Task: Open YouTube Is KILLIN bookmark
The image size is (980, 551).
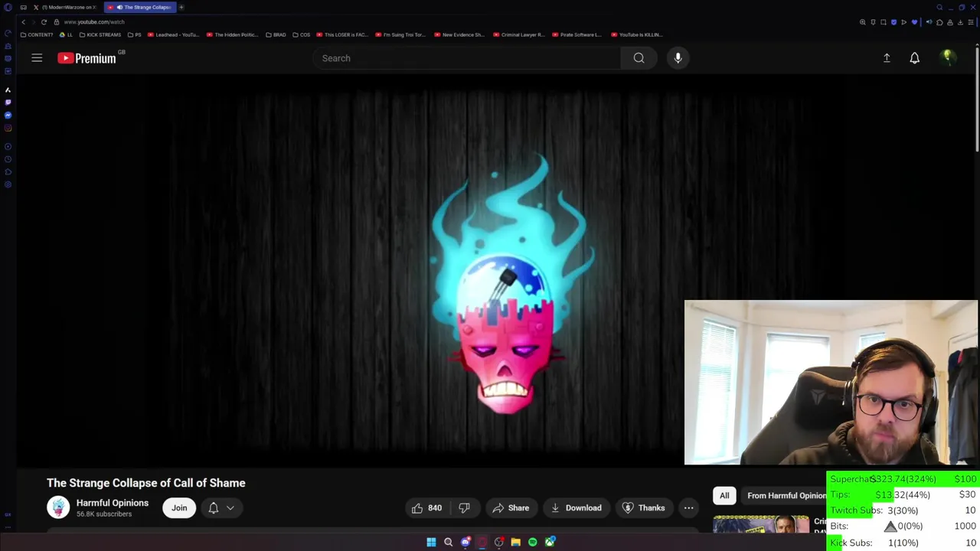Action: pos(637,34)
